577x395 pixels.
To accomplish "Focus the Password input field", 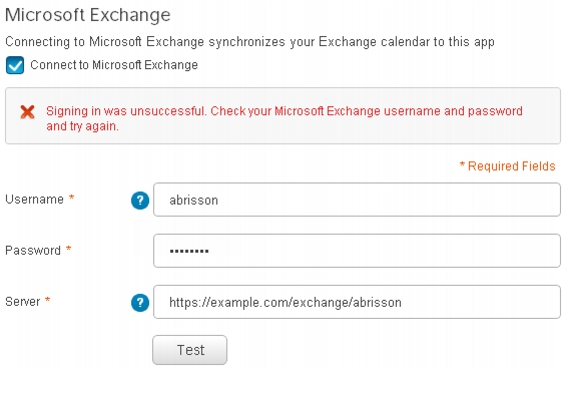I will (357, 251).
